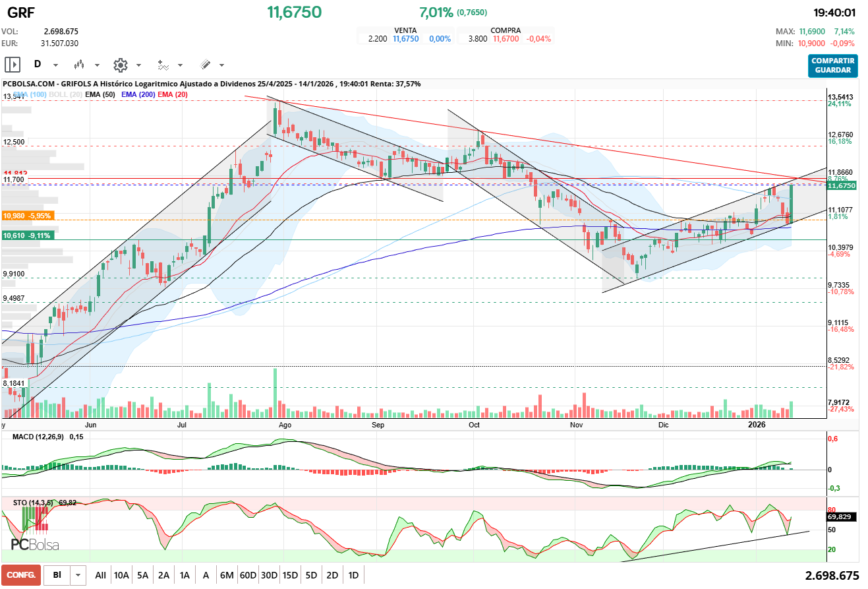Expand the D timeframe dropdown arrow
868x589 pixels.
[x=55, y=65]
